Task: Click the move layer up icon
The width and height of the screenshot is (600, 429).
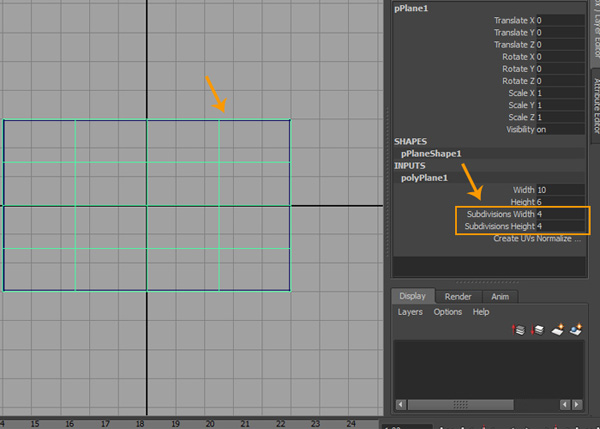Action: click(518, 329)
